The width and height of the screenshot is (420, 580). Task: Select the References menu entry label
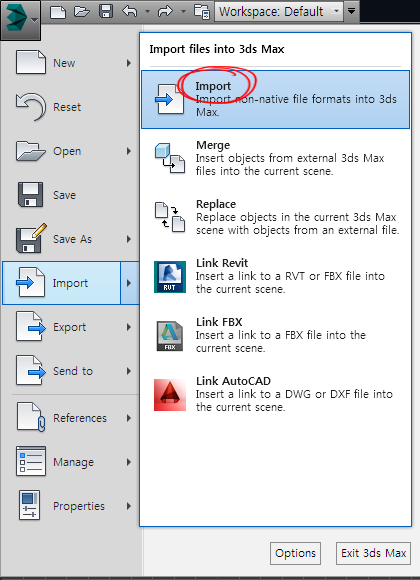click(80, 418)
